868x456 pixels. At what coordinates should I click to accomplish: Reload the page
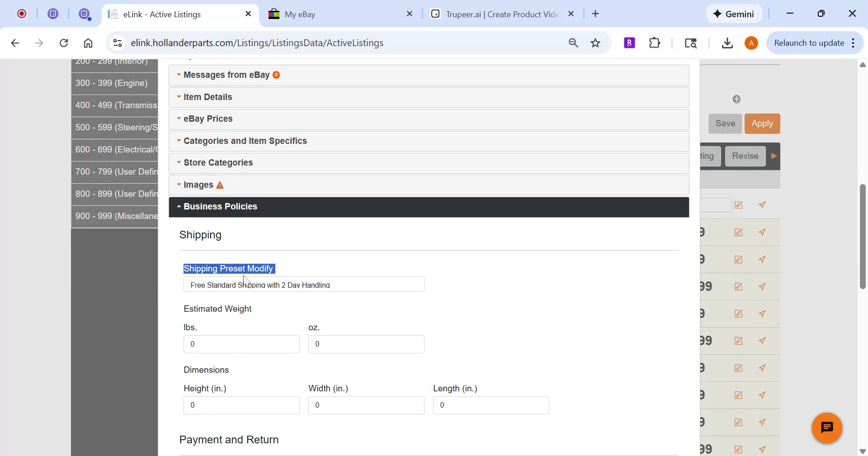pyautogui.click(x=64, y=43)
